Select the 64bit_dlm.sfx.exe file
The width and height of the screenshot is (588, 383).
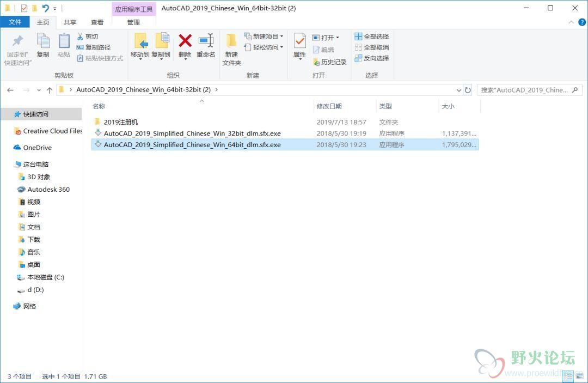[x=192, y=144]
